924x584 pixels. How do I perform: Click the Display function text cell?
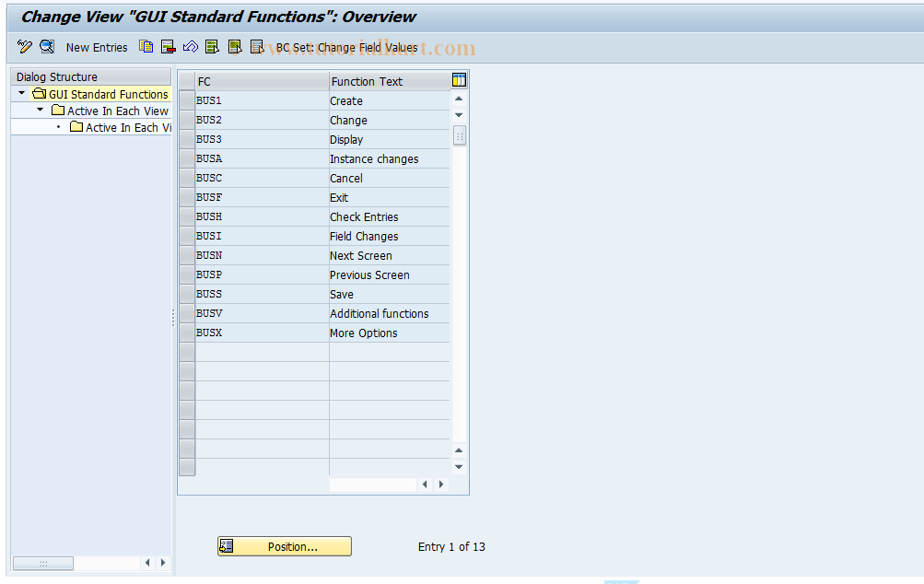(x=390, y=140)
